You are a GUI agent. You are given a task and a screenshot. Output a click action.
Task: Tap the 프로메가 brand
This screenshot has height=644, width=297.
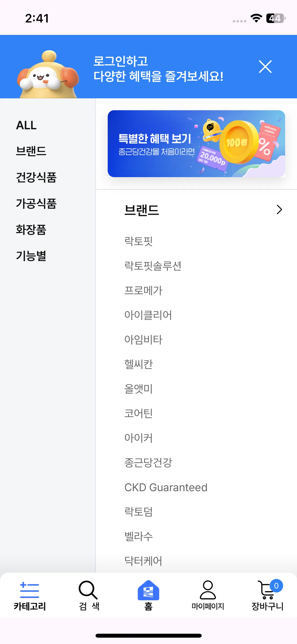tap(143, 290)
